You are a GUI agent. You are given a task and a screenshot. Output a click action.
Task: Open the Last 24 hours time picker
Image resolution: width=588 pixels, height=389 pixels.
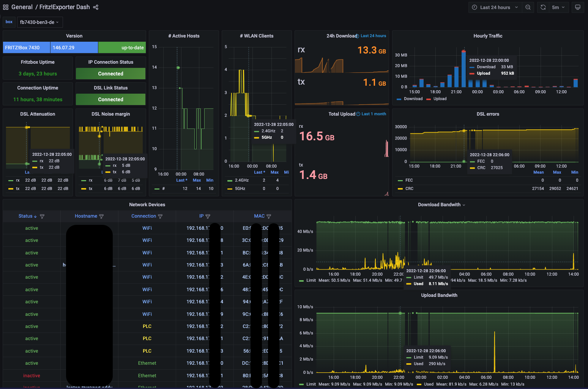(x=495, y=7)
